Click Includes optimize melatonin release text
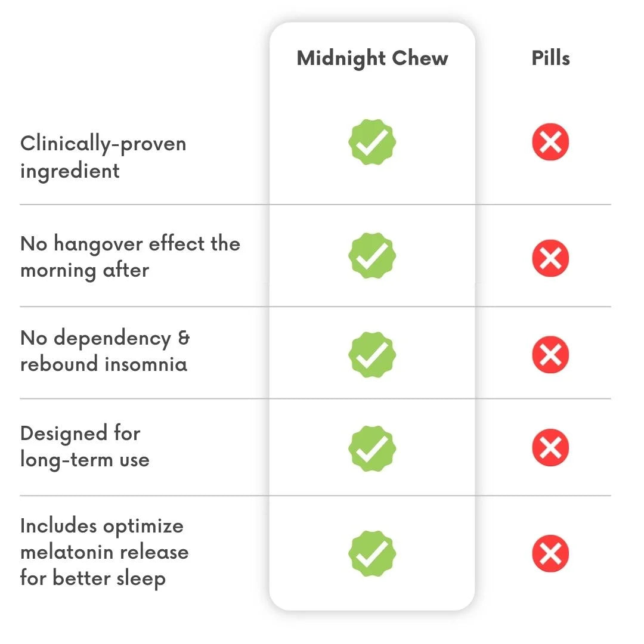 pos(104,552)
